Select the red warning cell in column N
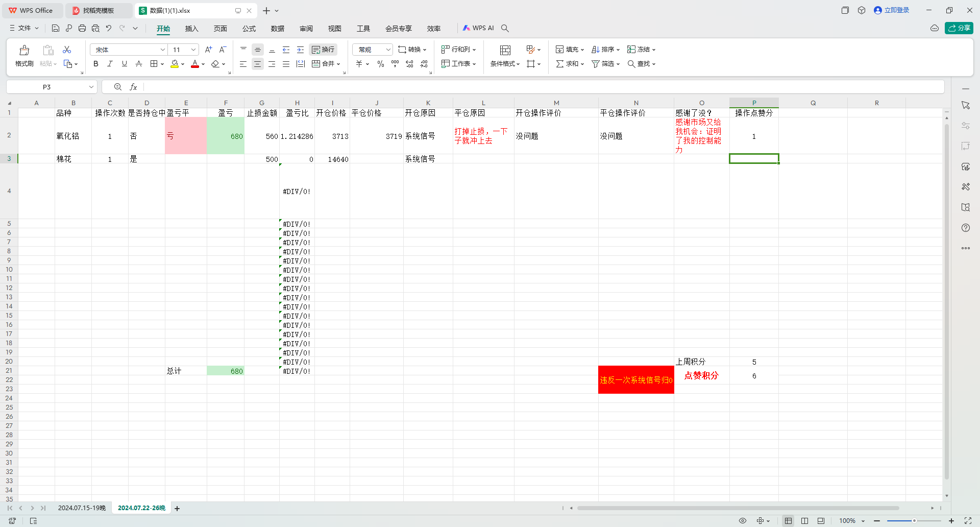 [636, 379]
